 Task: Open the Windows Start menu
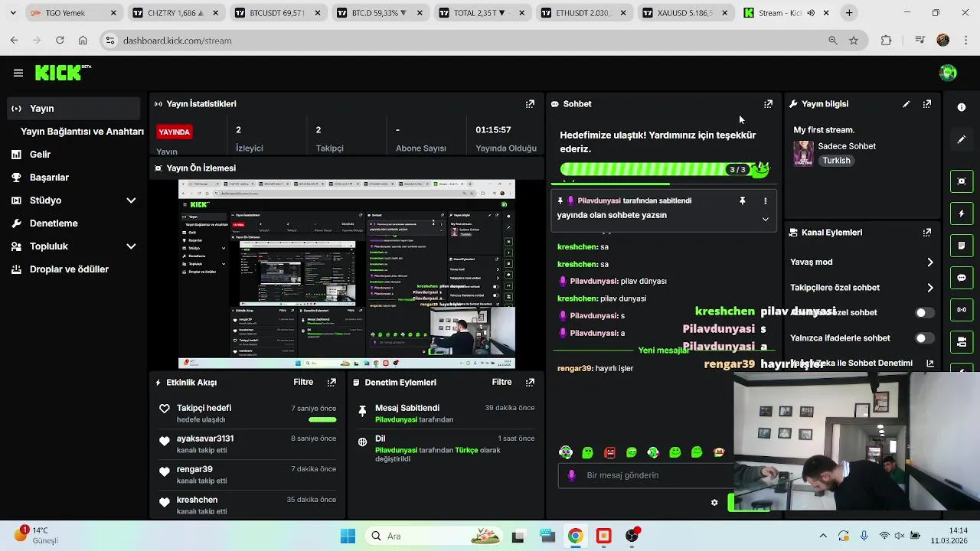click(348, 536)
